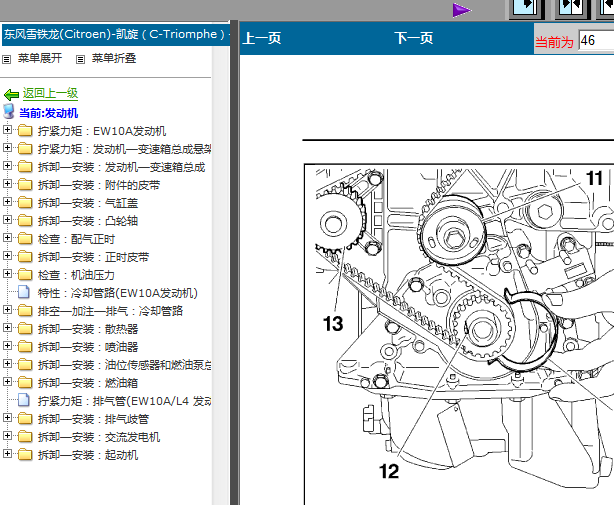Click document icon for 拧紧力矩：排气管
Image resolution: width=614 pixels, height=505 pixels.
[x=24, y=400]
